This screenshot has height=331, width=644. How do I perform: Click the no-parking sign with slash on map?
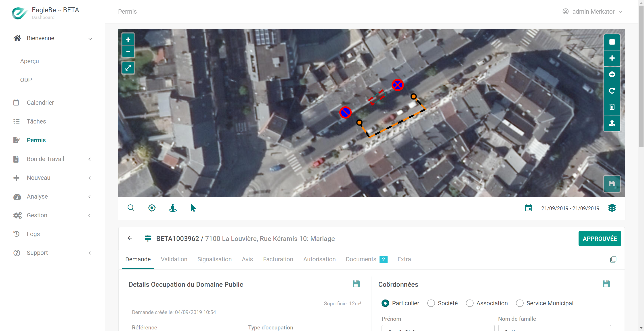(345, 113)
